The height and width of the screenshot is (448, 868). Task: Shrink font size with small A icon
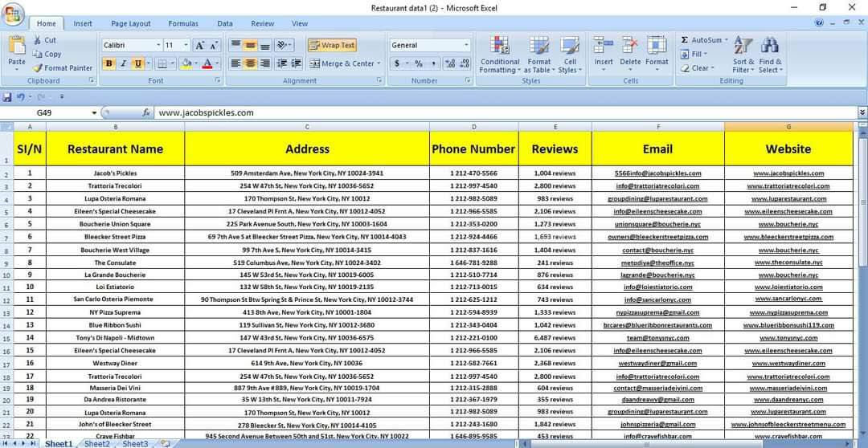coord(214,45)
